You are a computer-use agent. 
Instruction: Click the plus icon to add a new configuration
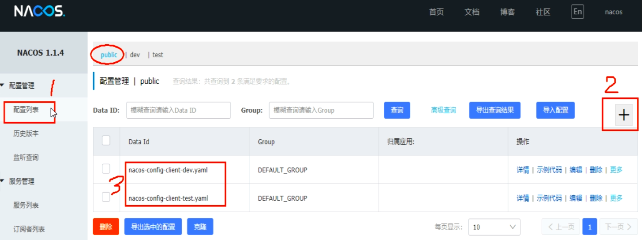pos(623,116)
